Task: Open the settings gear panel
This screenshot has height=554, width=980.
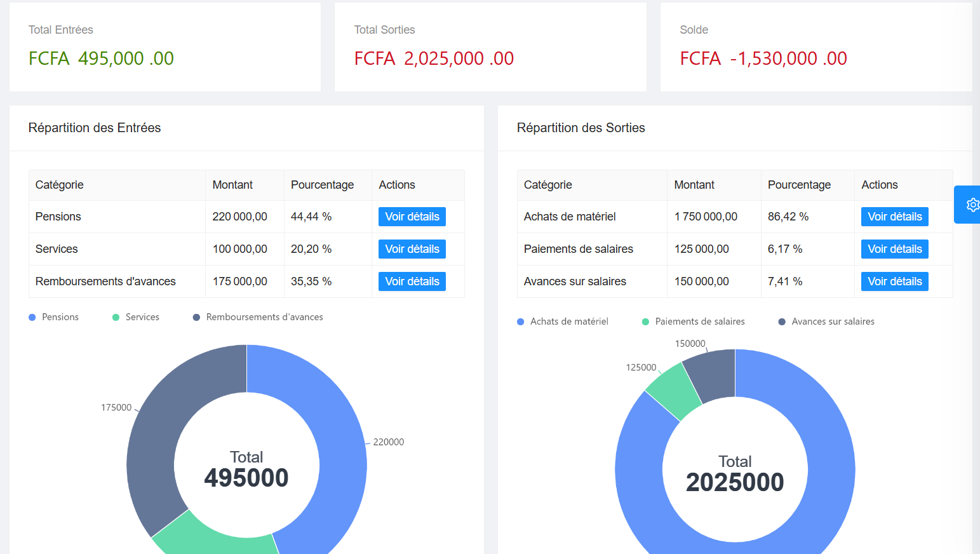Action: pyautogui.click(x=972, y=205)
